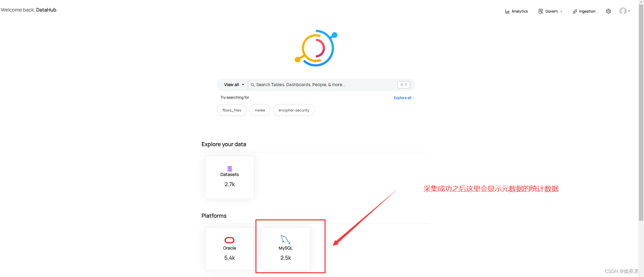Open the Datasets card
This screenshot has width=644, height=277.
(x=230, y=177)
